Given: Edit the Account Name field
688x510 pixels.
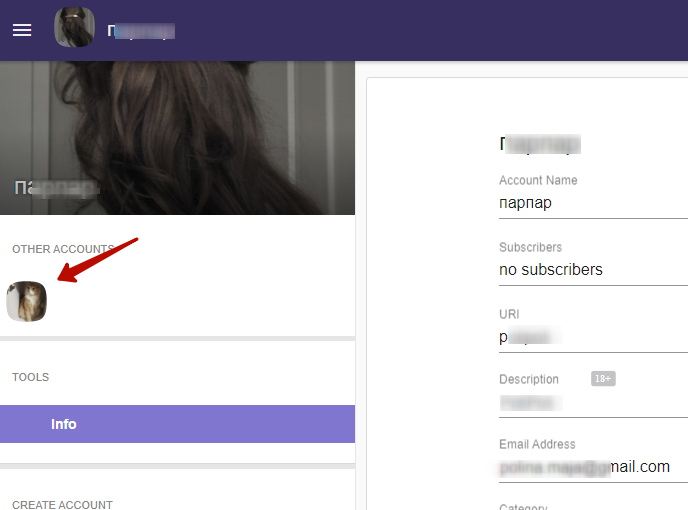Looking at the screenshot, I should point(593,203).
